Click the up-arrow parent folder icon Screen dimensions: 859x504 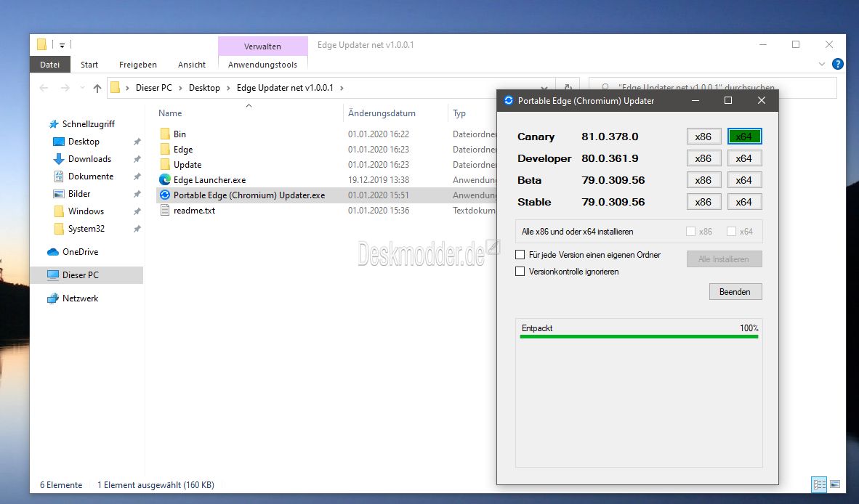click(x=97, y=88)
